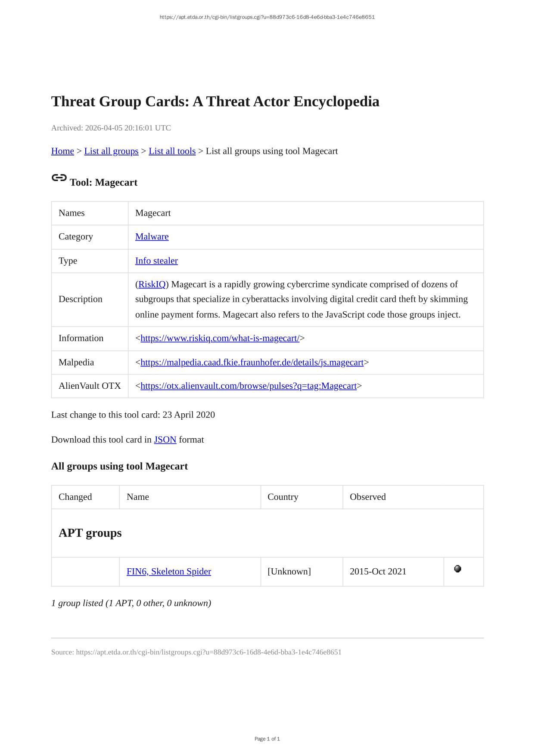Download the tool card via JSON link
The width and height of the screenshot is (535, 756).
point(165,440)
